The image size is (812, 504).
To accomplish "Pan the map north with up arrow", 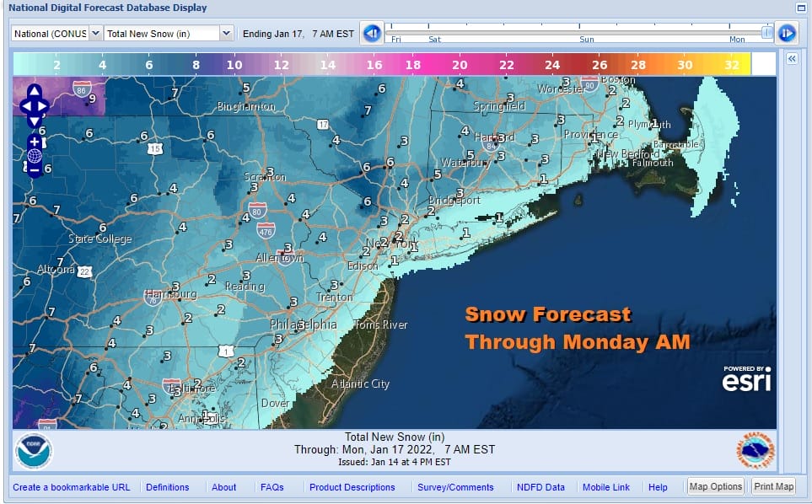I will point(34,91).
